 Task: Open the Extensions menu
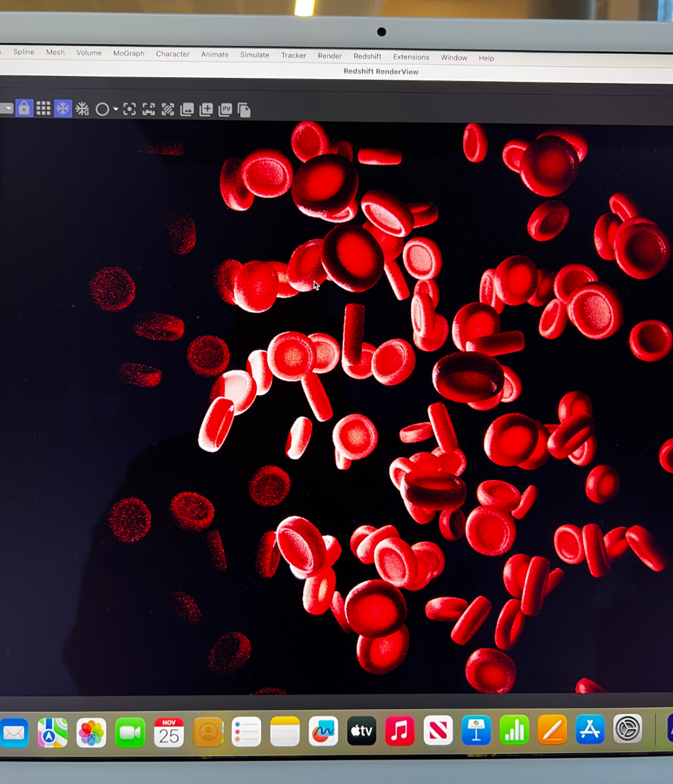tap(411, 57)
